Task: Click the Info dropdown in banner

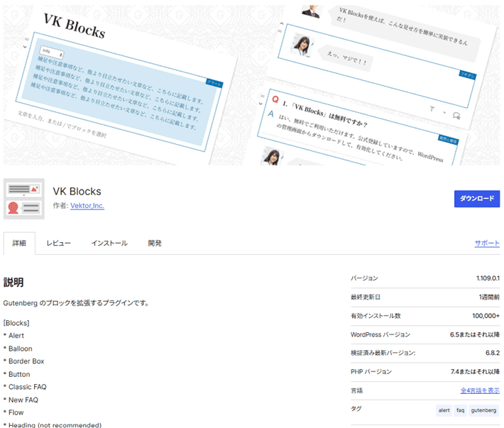Action: coord(52,53)
